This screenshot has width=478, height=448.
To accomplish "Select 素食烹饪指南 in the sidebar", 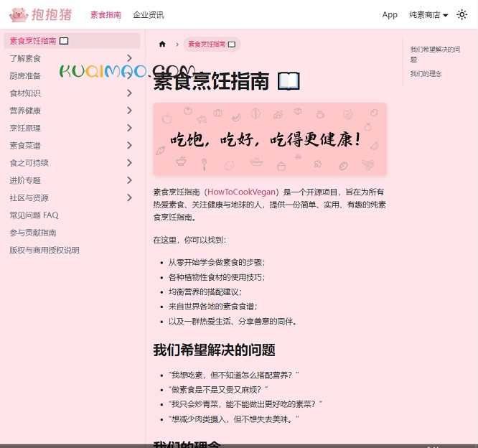I will pyautogui.click(x=72, y=41).
